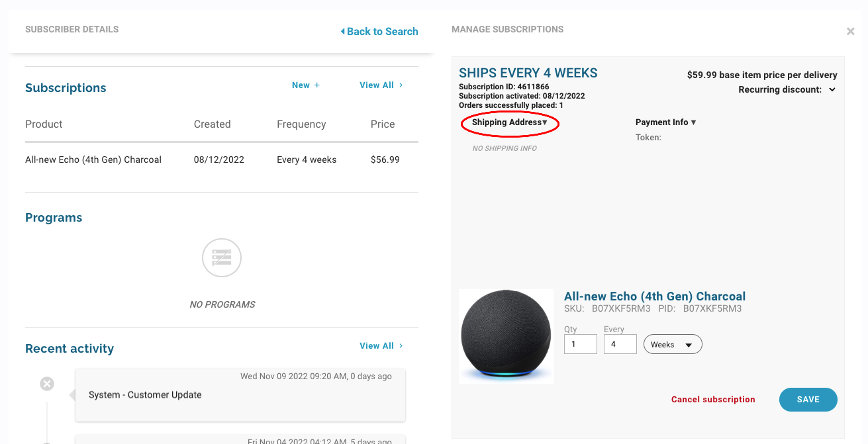Click the Echo product thumbnail image
This screenshot has width=868, height=444.
506,336
